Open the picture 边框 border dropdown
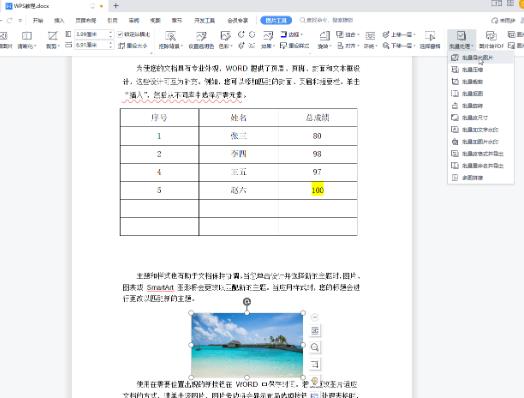This screenshot has width=524, height=398. 292,34
